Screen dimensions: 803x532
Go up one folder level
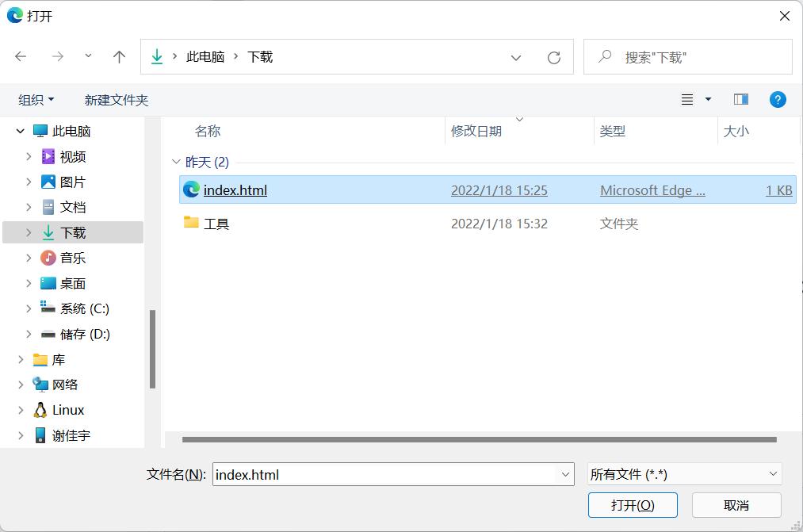pyautogui.click(x=119, y=57)
